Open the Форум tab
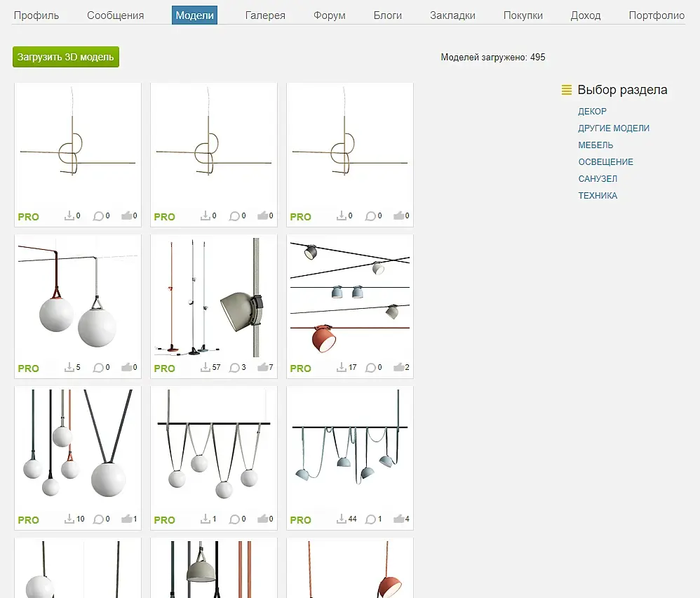Screen dimensions: 700x598 click(330, 15)
